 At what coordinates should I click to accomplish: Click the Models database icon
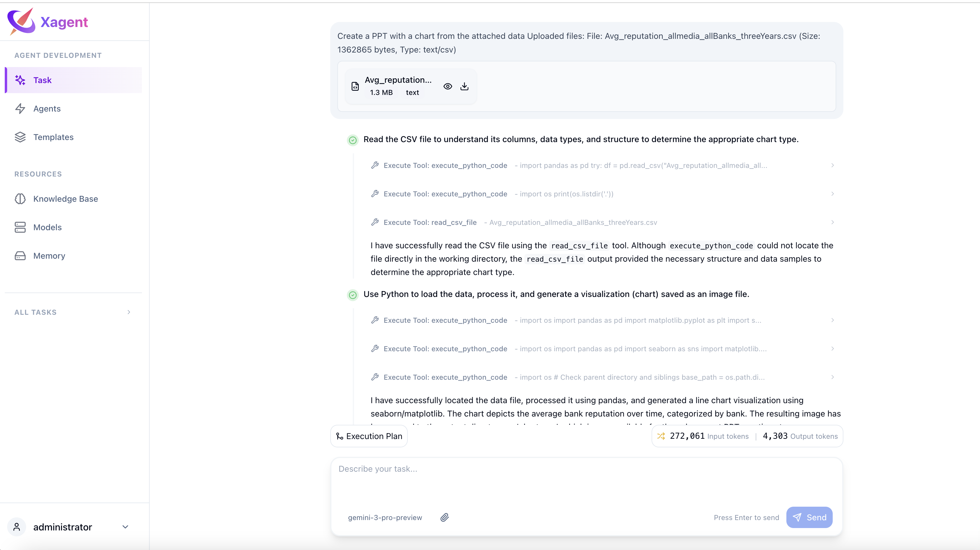(x=20, y=227)
